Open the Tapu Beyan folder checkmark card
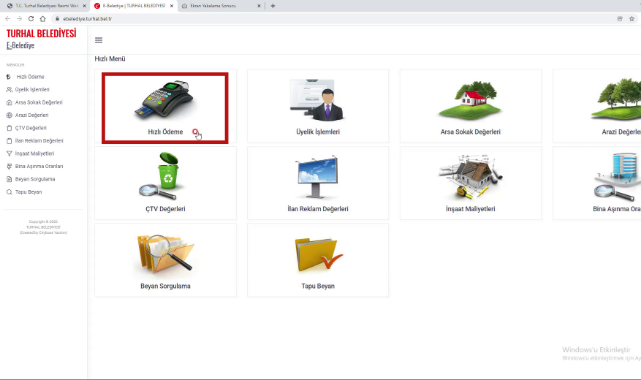This screenshot has height=380, width=641. pyautogui.click(x=318, y=260)
